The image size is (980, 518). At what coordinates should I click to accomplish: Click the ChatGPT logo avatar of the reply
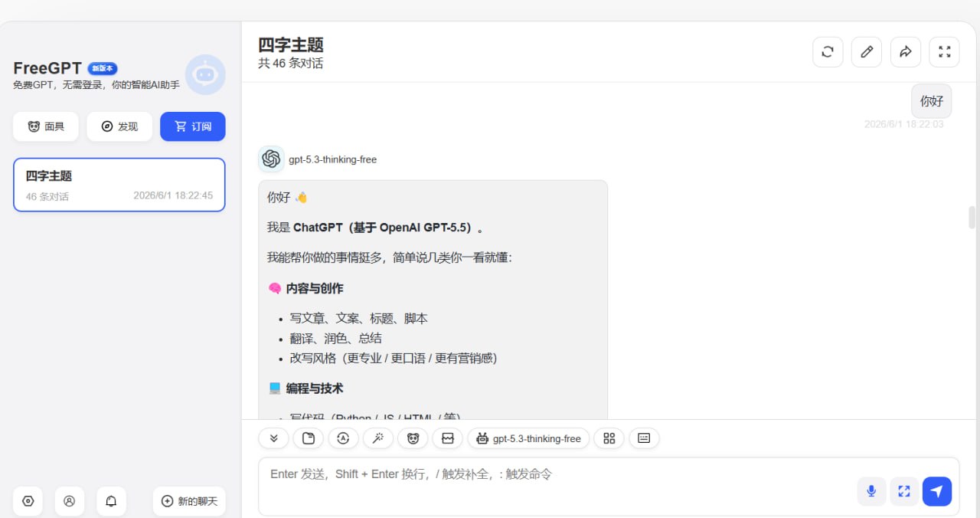pos(271,159)
